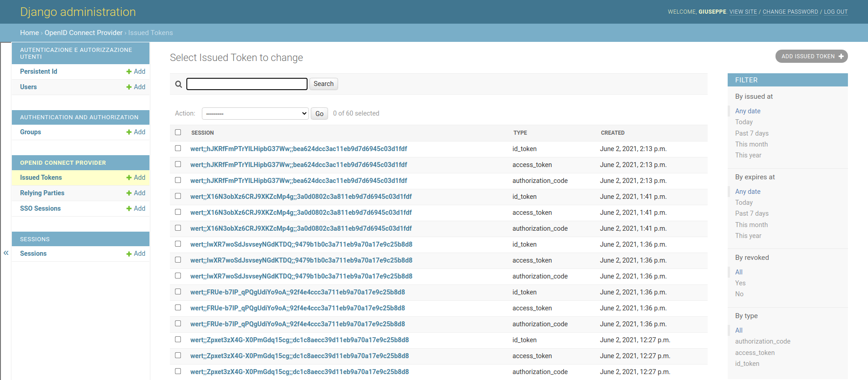Viewport: 868px width, 380px height.
Task: Sort by the Session column header
Action: point(202,133)
